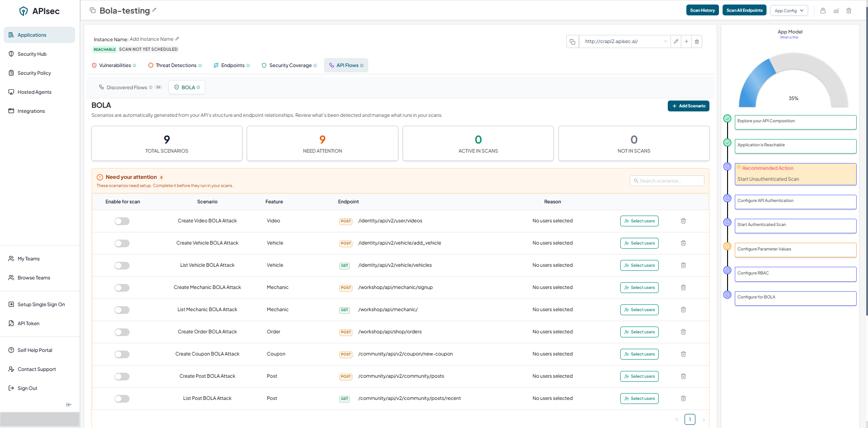Toggle on the List Vehicle BOLA Attack scenario
The width and height of the screenshot is (868, 428).
click(122, 265)
